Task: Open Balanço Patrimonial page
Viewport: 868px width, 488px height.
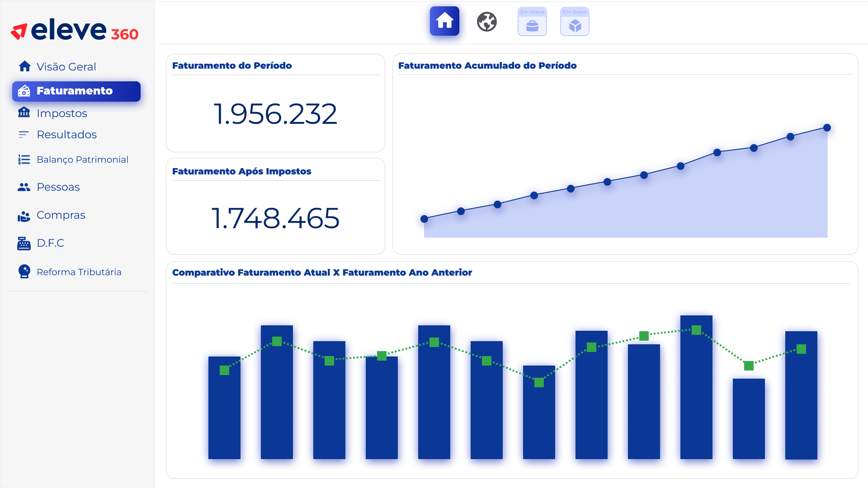Action: 82,160
